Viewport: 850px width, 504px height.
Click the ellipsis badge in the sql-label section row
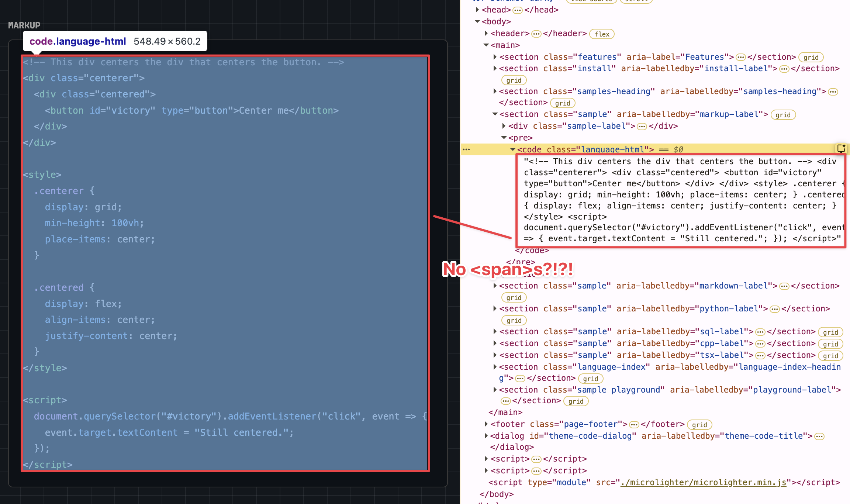click(x=760, y=332)
